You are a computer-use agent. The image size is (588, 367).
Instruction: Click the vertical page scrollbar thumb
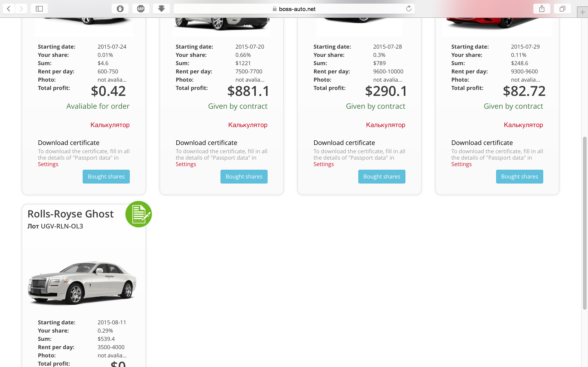pyautogui.click(x=585, y=223)
